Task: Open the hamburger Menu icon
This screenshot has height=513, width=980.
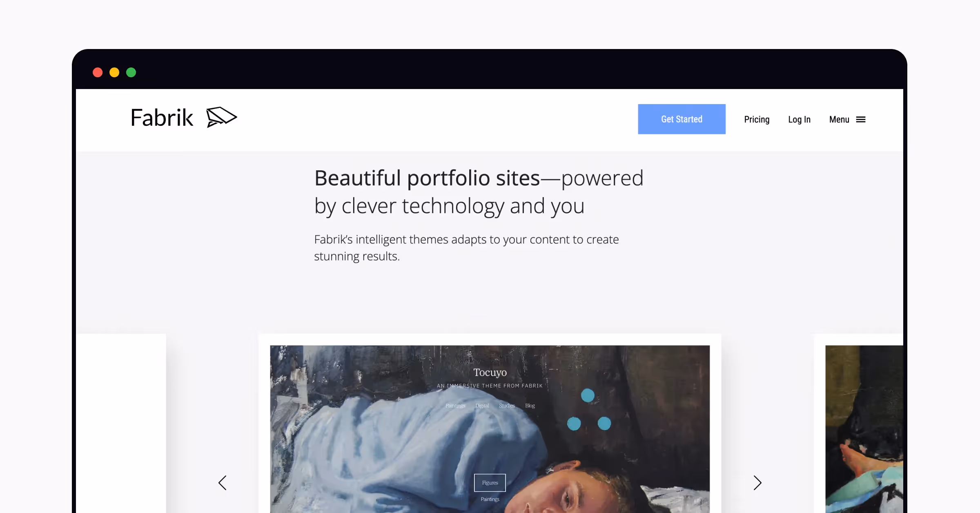Action: coord(862,119)
